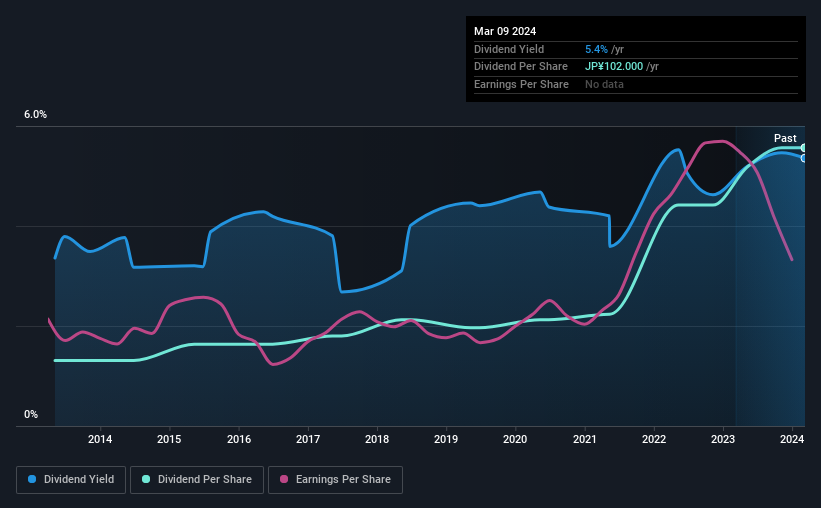Click the 2015 x-axis label
821x508 pixels.
(169, 439)
